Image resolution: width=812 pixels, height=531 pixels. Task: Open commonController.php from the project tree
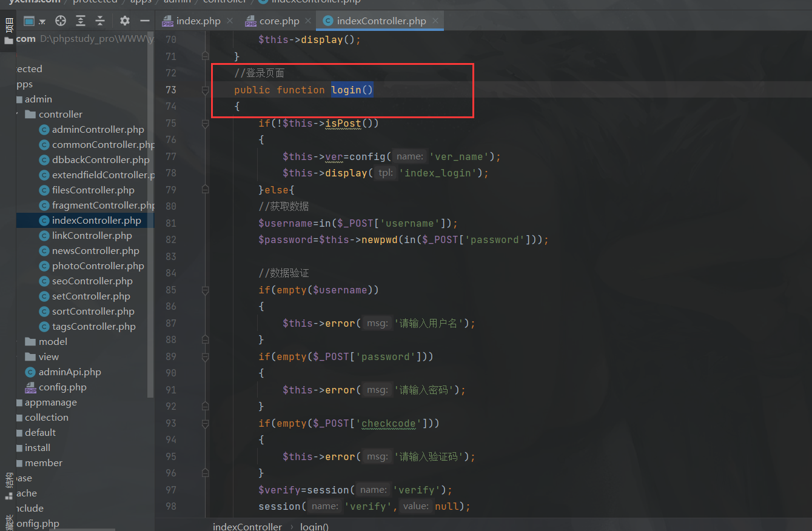click(x=103, y=144)
